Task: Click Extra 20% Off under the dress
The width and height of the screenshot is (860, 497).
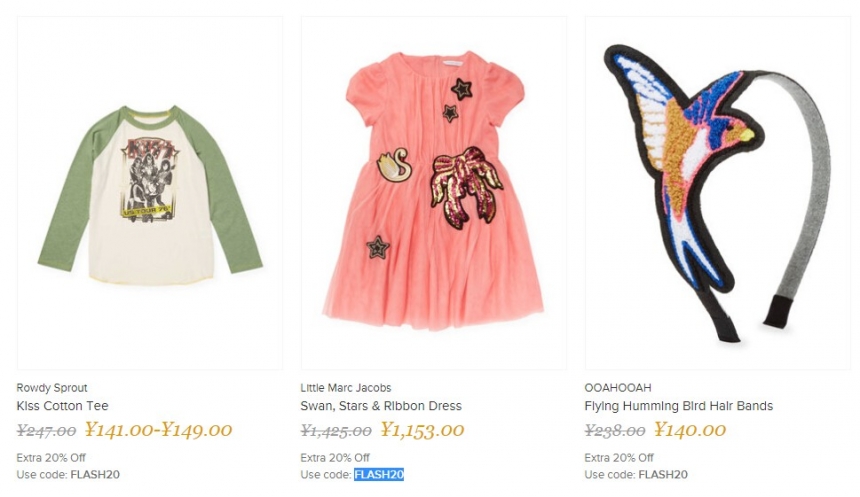Action: [335, 458]
